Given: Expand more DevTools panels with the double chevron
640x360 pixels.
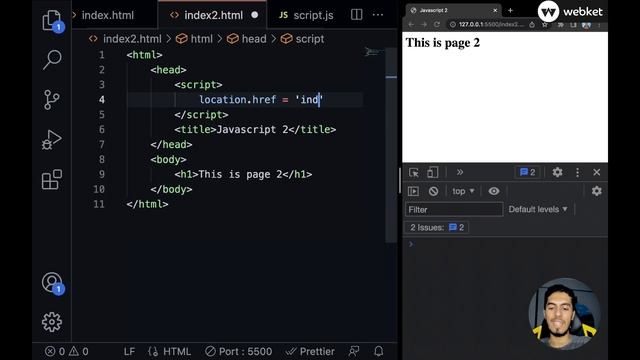Looking at the screenshot, I should (460, 172).
